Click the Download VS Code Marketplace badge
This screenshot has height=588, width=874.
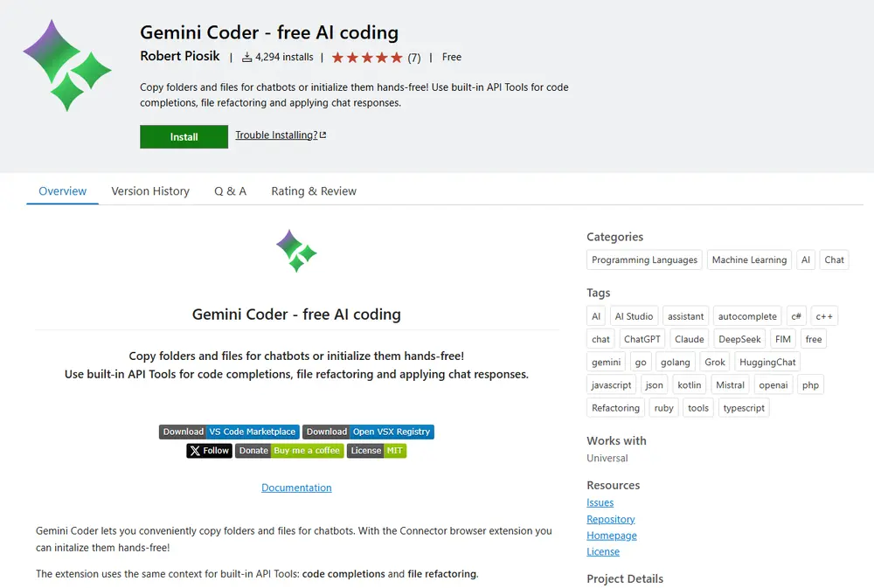coord(228,431)
